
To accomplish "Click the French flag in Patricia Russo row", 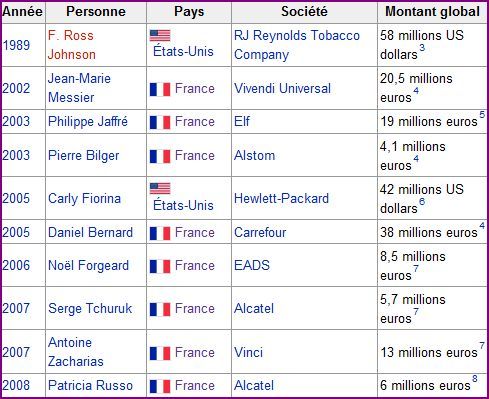I will [x=160, y=386].
